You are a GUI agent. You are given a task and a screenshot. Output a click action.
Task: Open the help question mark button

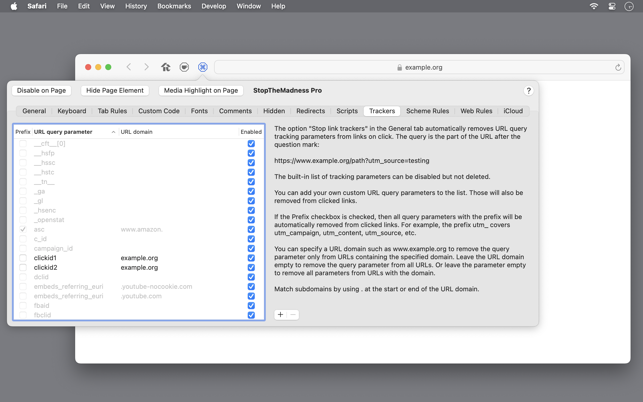click(528, 91)
